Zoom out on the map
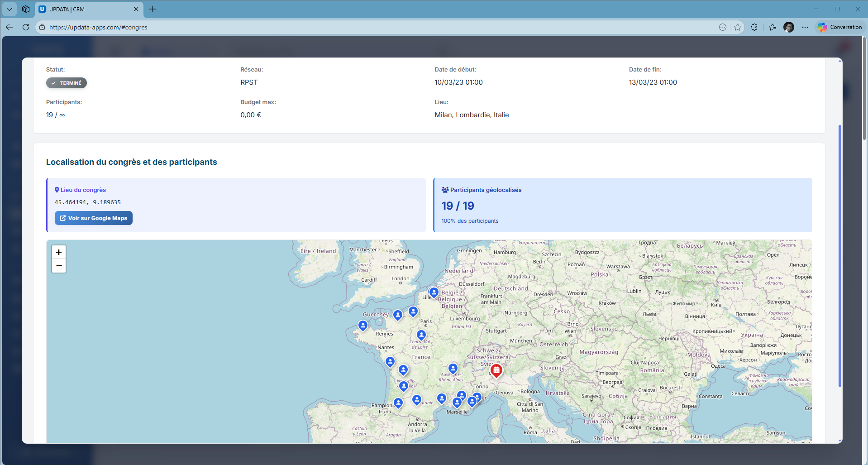Screen dimensions: 868x465 59,266
